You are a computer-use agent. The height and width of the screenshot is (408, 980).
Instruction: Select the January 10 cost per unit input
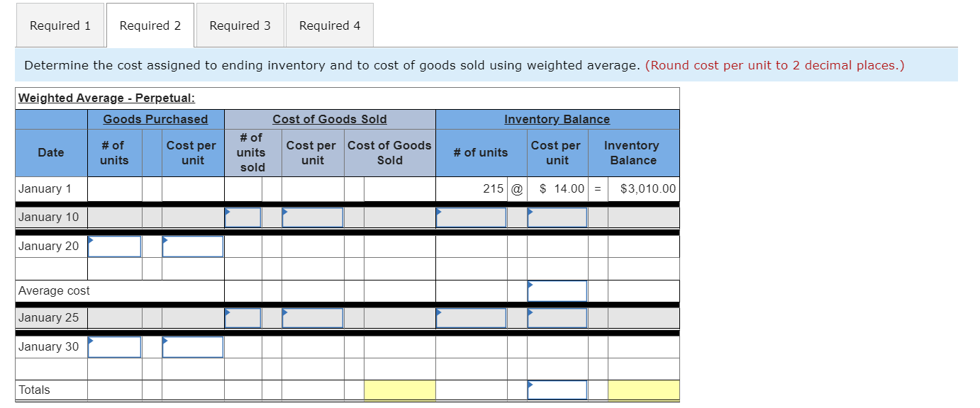312,217
